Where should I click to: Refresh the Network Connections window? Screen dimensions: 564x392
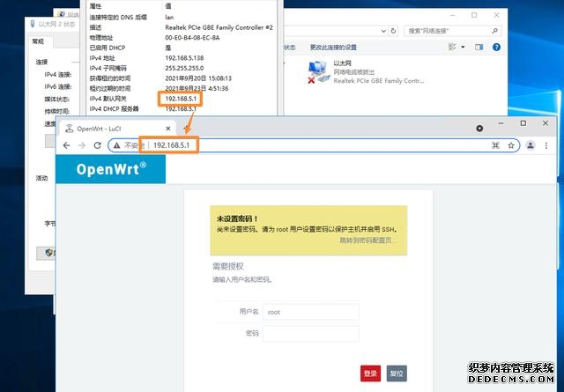point(394,31)
